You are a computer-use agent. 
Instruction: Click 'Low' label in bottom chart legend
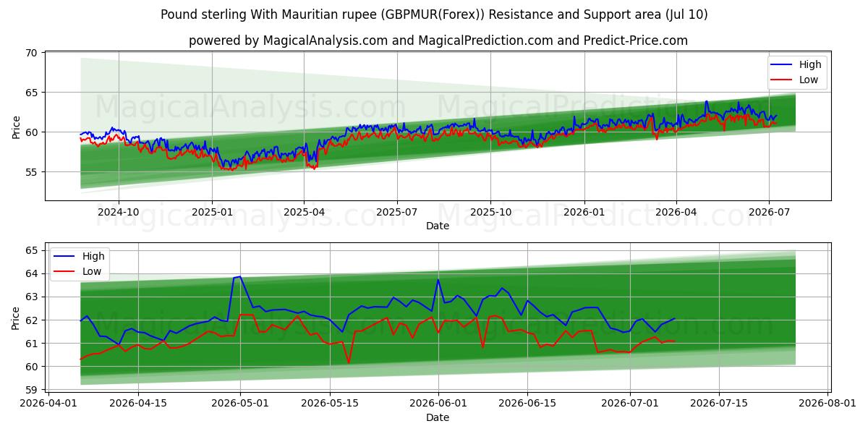coord(92,271)
